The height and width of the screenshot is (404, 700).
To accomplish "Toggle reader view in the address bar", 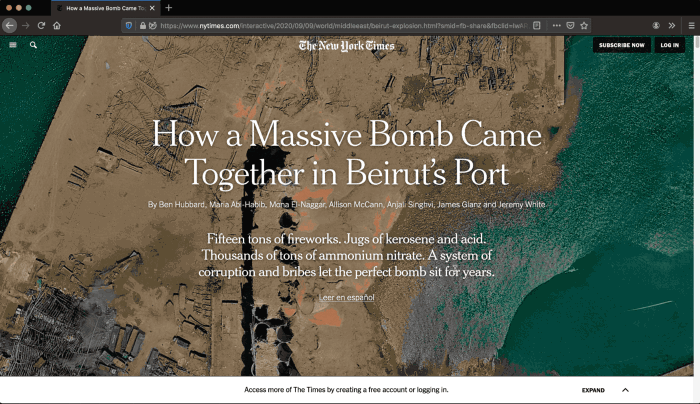I will click(537, 25).
